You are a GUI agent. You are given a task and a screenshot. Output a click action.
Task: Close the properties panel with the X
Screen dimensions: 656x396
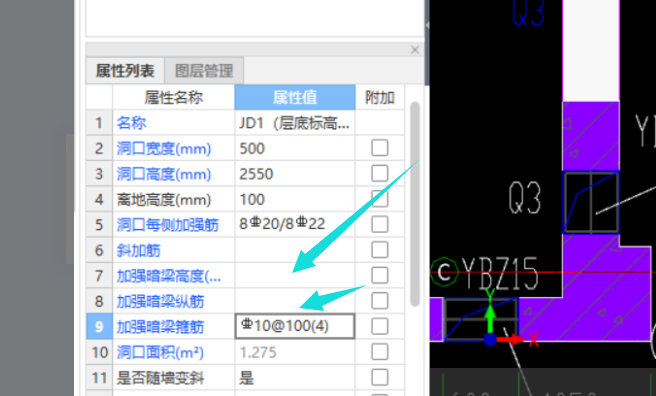pyautogui.click(x=415, y=50)
